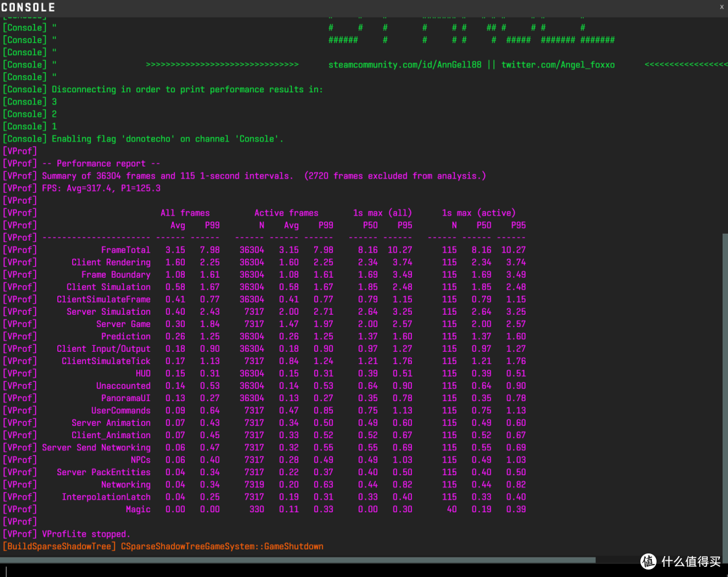Click the 'Prediction' row label
This screenshot has width=728, height=577.
tap(126, 336)
